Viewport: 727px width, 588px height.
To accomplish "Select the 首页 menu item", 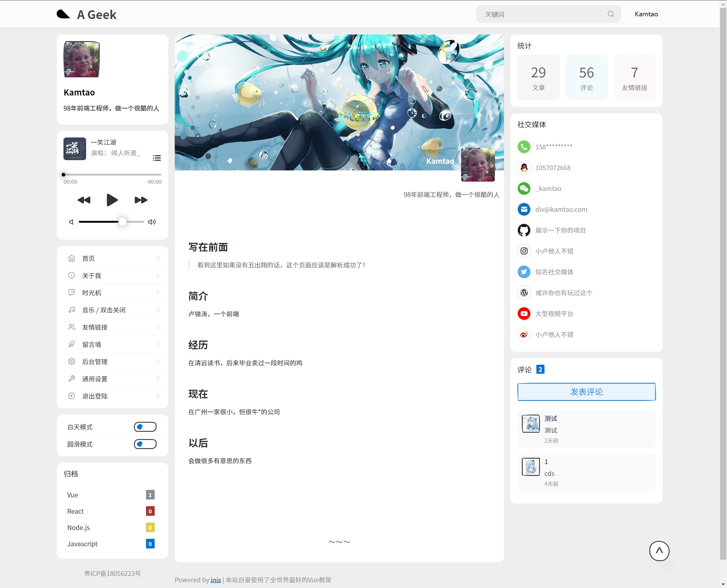I will point(112,258).
